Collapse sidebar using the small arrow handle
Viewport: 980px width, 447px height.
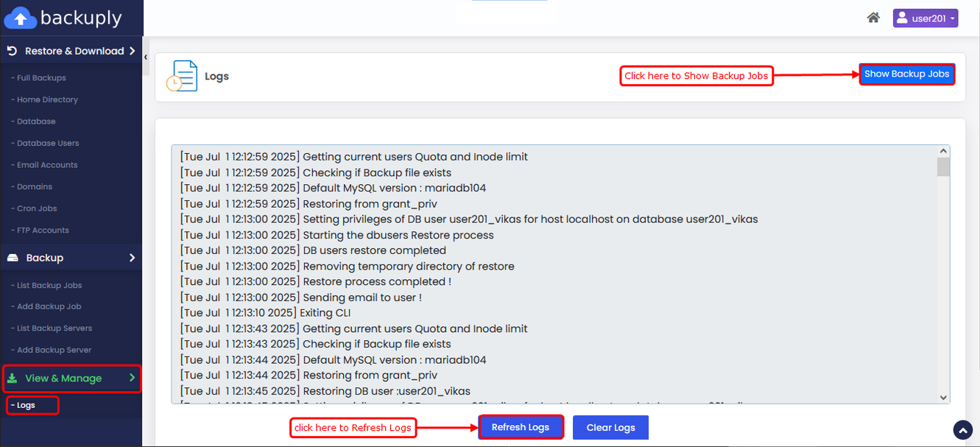click(x=146, y=57)
